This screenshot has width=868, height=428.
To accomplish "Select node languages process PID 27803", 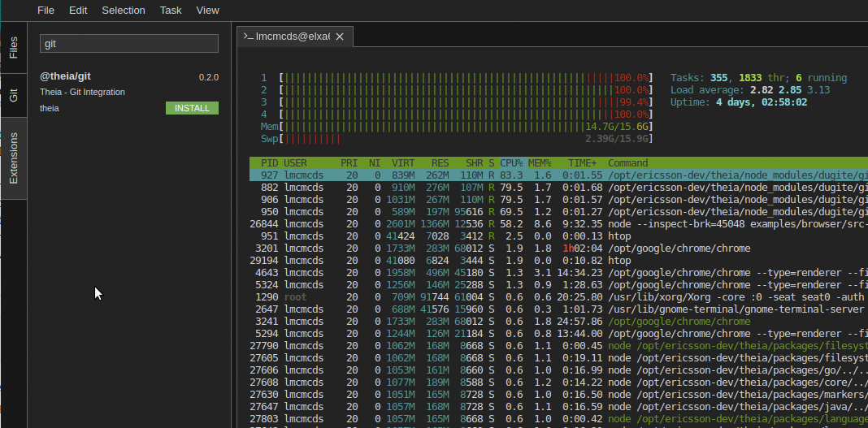I will 558,418.
